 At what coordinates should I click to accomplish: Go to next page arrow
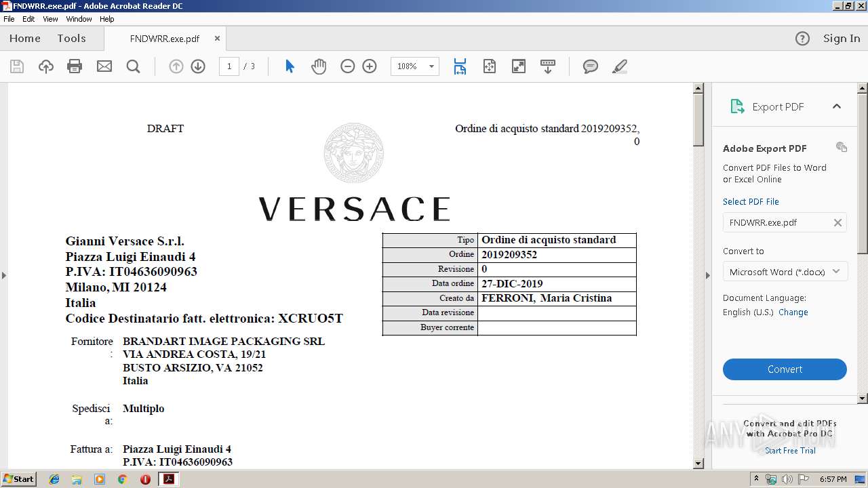(x=198, y=66)
